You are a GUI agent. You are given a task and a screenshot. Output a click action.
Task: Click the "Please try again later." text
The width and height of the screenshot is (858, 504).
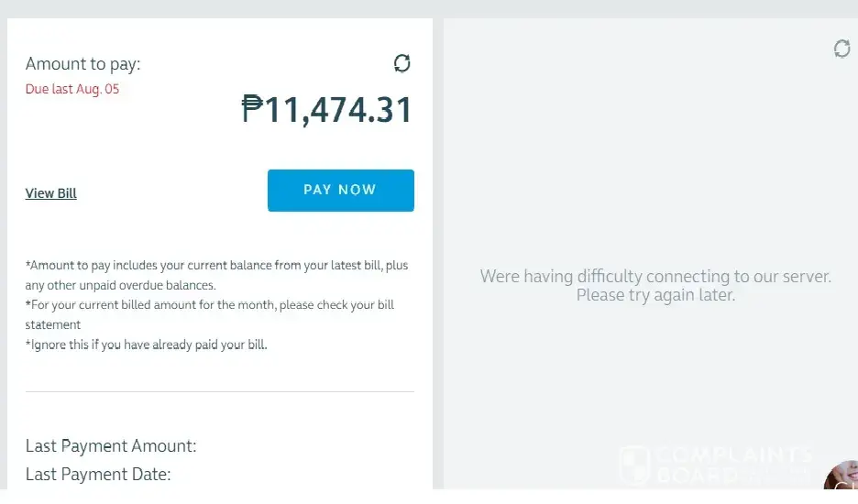[655, 296]
